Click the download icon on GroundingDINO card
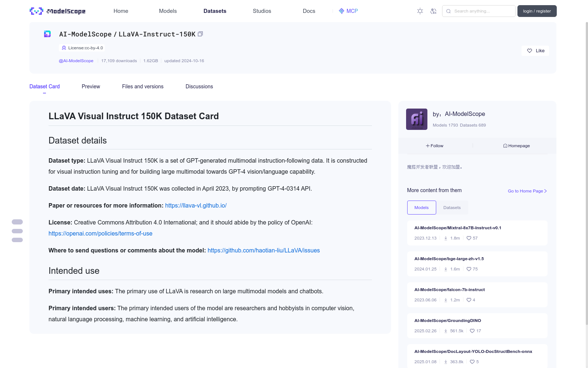 click(446, 331)
